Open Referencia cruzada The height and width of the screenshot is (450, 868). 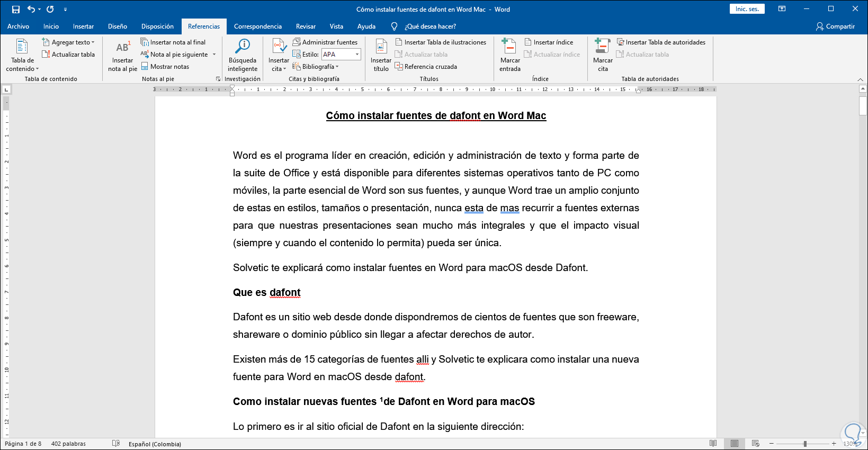tap(426, 67)
